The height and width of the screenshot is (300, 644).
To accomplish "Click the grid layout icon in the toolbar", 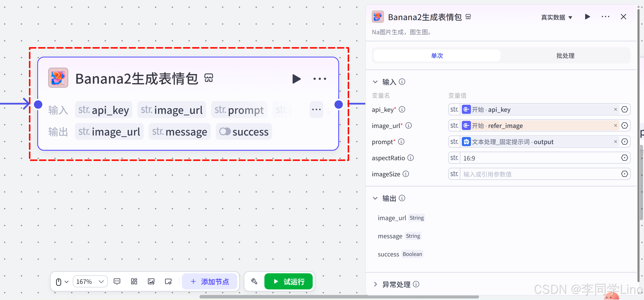I will 134,281.
